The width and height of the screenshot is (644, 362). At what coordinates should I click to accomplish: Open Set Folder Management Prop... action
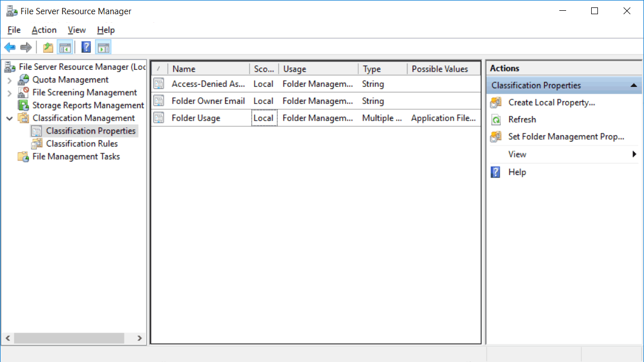click(x=566, y=136)
